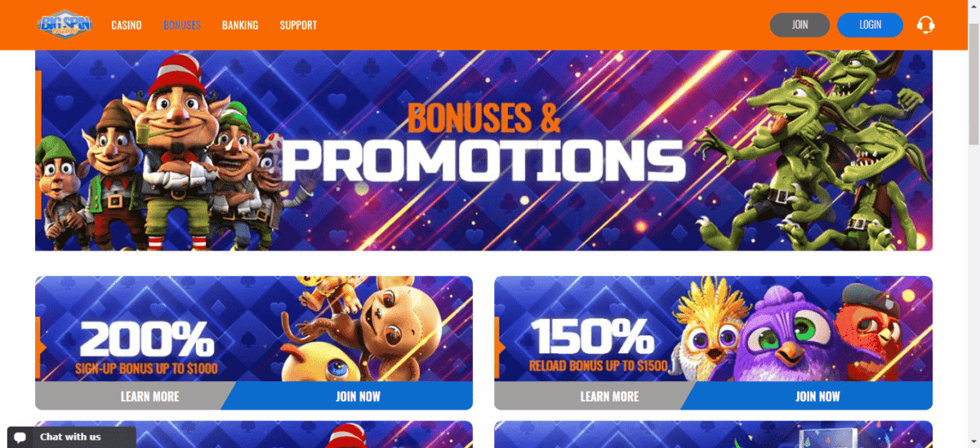Click the 150% reload bonus image

[x=714, y=329]
